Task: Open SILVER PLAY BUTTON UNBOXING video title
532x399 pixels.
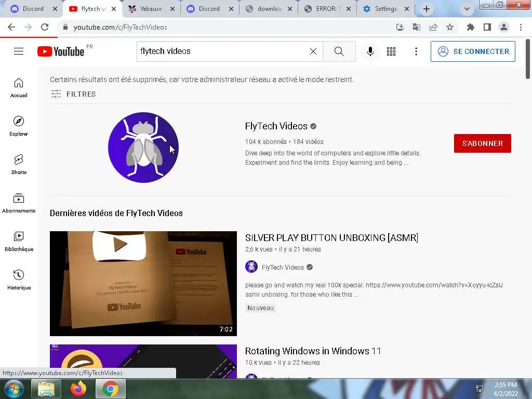Action: click(x=331, y=238)
